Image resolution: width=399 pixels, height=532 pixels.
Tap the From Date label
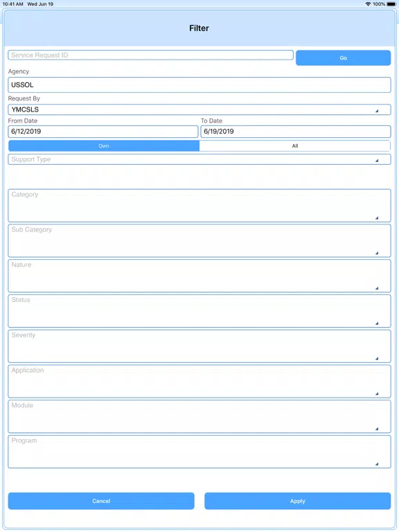click(x=23, y=121)
